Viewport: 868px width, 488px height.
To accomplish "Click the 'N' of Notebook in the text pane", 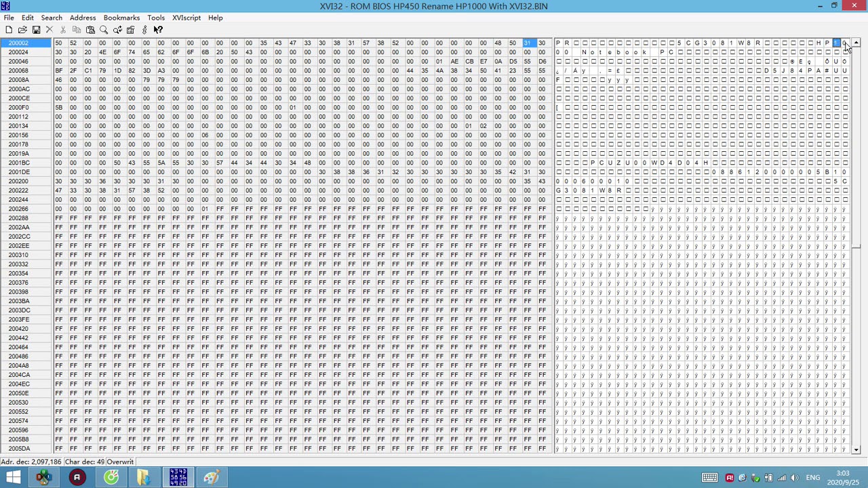I will click(583, 52).
